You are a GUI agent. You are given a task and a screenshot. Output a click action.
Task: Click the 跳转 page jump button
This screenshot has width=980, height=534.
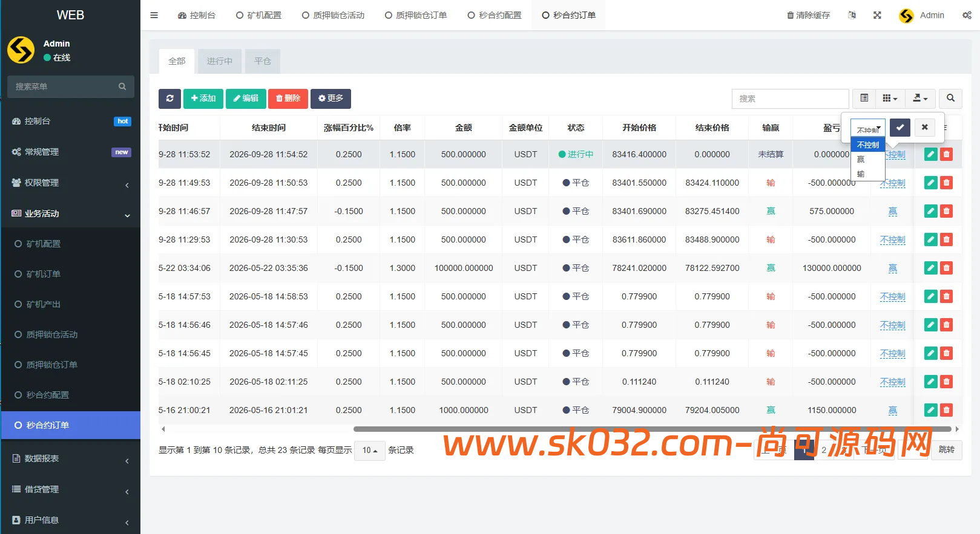[x=946, y=450]
